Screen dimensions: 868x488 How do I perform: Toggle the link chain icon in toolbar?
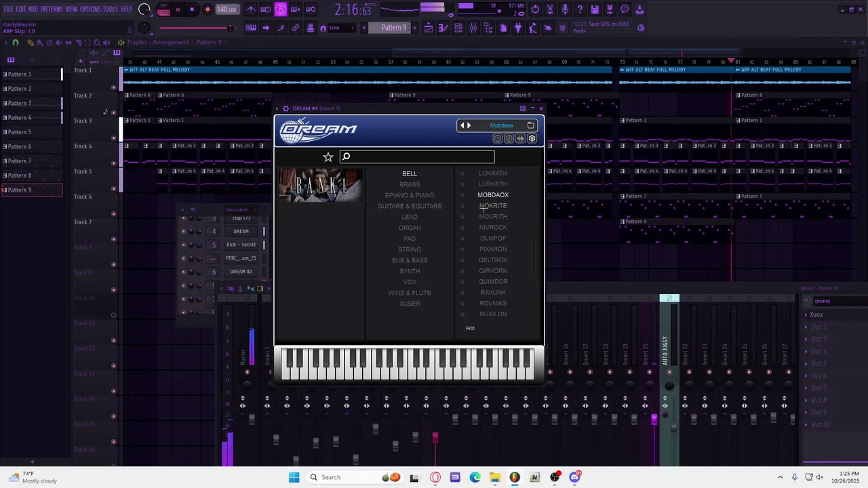pyautogui.click(x=296, y=28)
